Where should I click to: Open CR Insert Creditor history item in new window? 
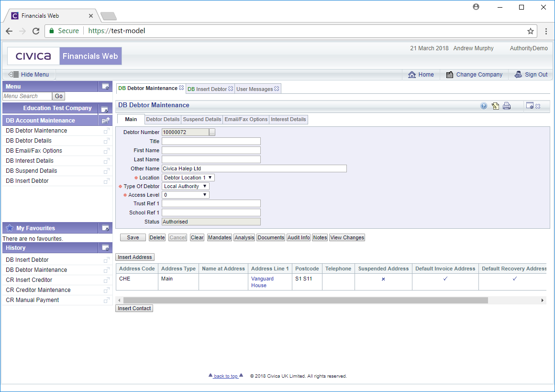107,280
